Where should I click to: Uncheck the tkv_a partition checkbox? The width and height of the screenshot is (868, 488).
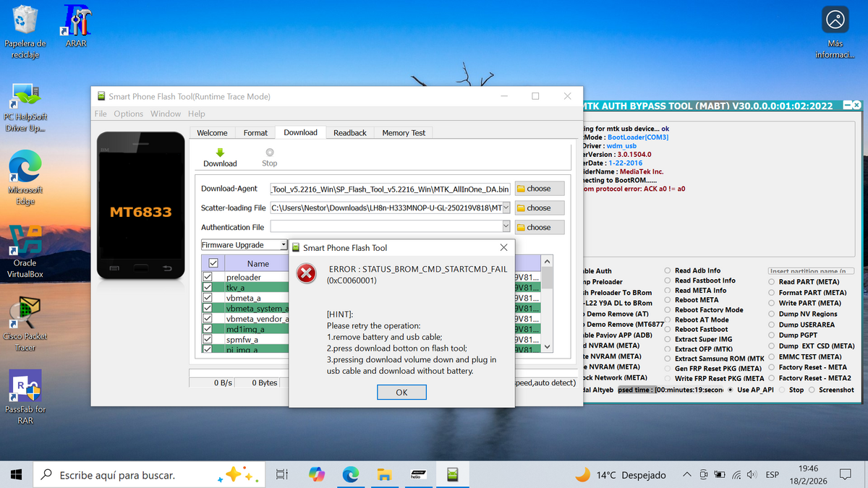[208, 288]
